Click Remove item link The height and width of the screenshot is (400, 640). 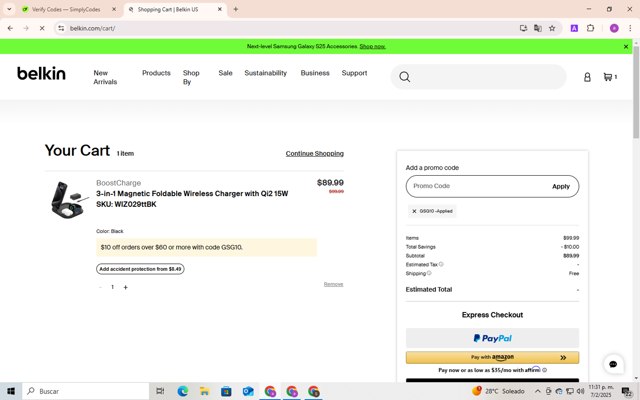pyautogui.click(x=333, y=284)
